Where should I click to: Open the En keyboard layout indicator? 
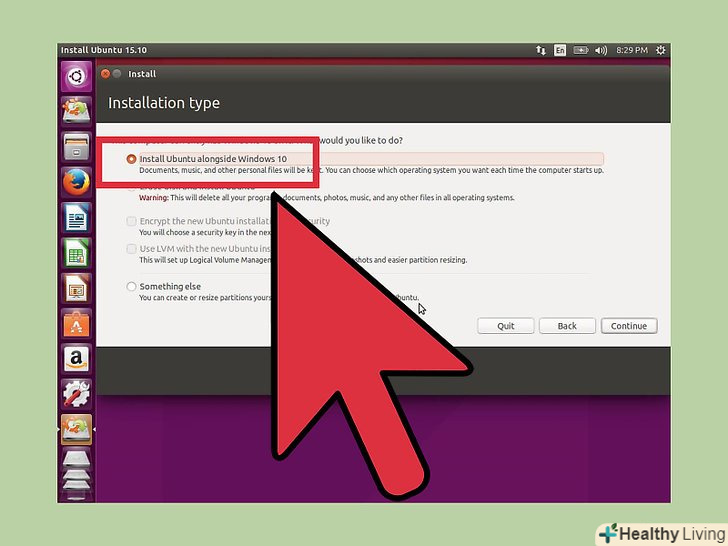[x=560, y=50]
